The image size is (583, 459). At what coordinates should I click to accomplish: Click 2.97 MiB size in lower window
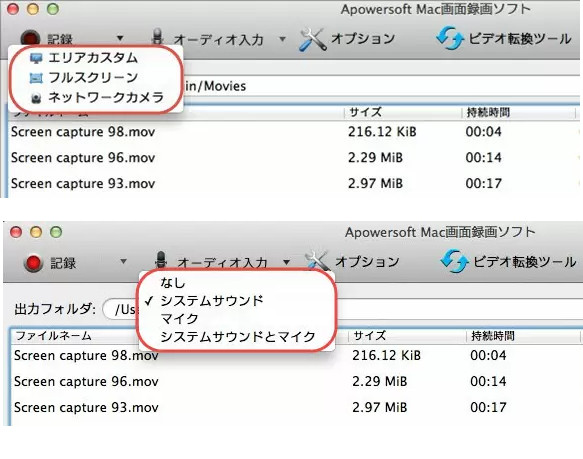[x=380, y=407]
